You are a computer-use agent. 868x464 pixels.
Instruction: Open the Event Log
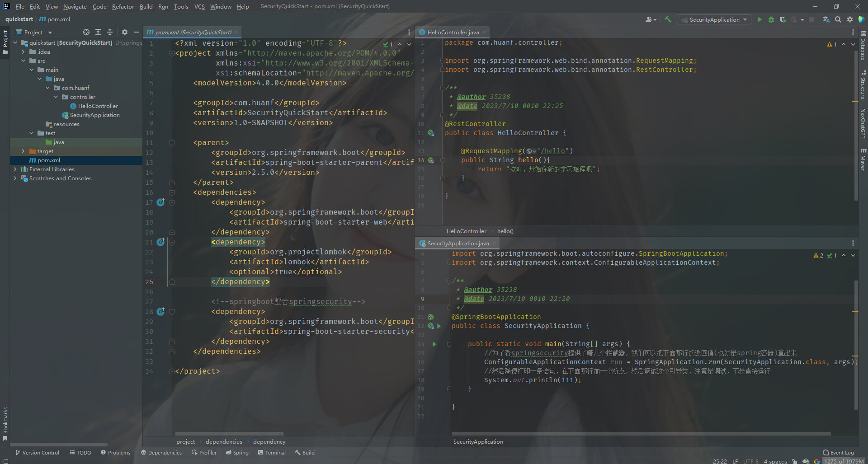point(839,452)
